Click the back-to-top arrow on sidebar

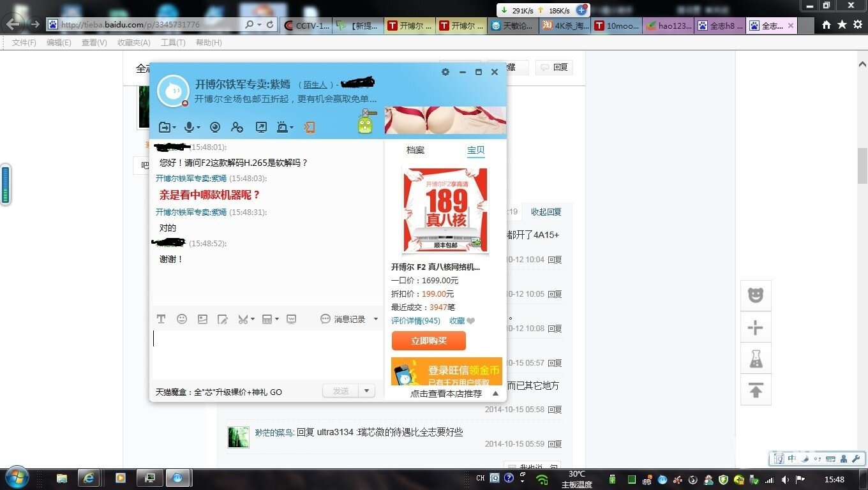tap(756, 390)
